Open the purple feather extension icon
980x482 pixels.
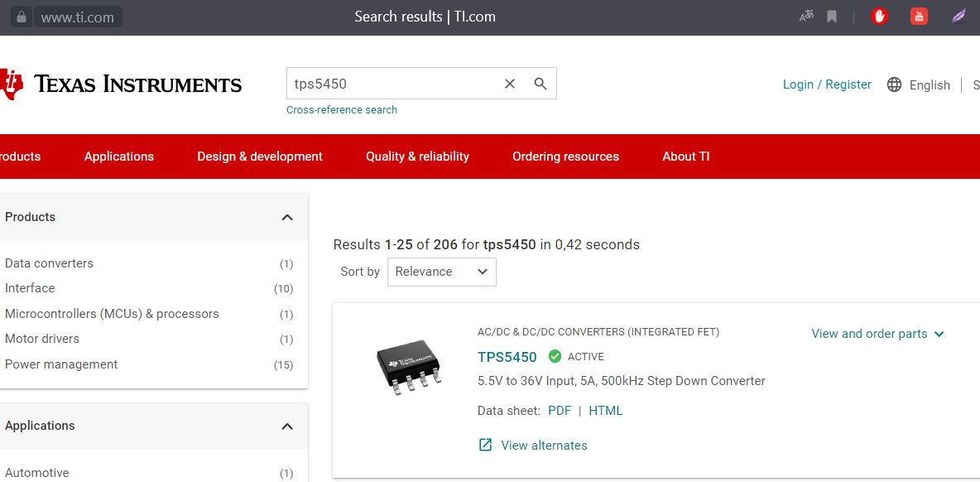pos(958,17)
